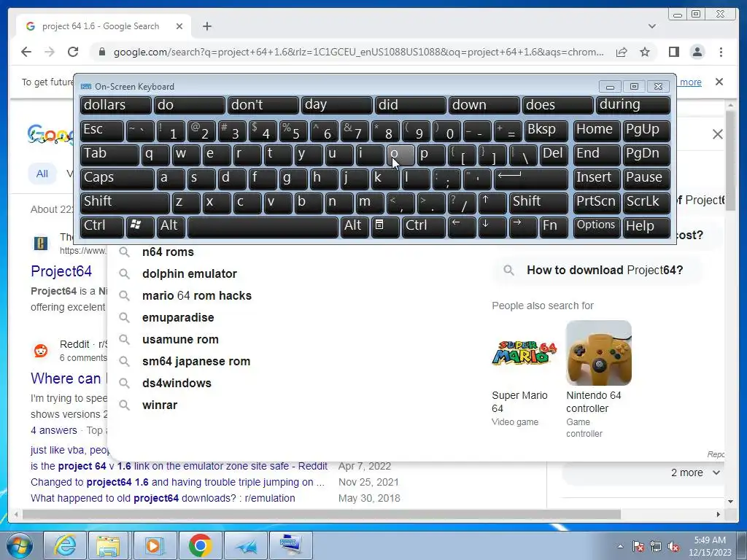Open the media player taskbar icon
Image resolution: width=747 pixels, height=560 pixels.
[154, 545]
